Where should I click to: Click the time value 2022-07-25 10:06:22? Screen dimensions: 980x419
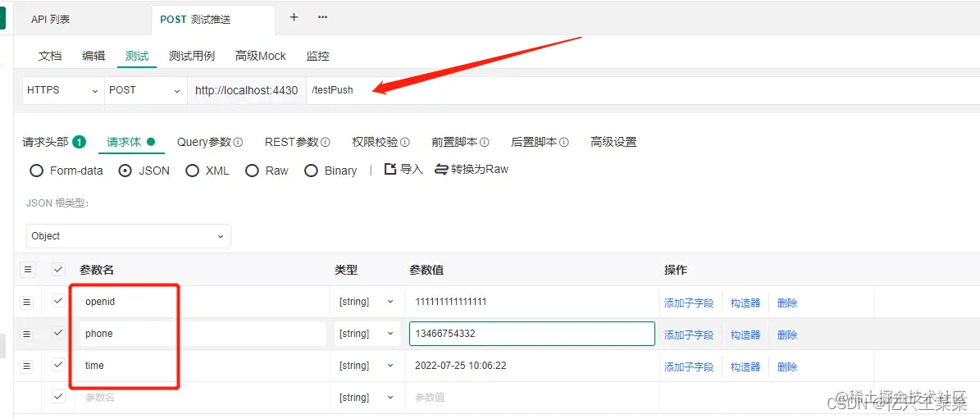click(x=461, y=366)
